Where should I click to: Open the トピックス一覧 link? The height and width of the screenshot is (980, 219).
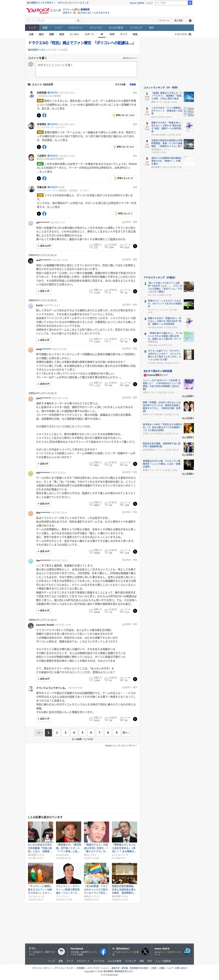click(x=183, y=34)
